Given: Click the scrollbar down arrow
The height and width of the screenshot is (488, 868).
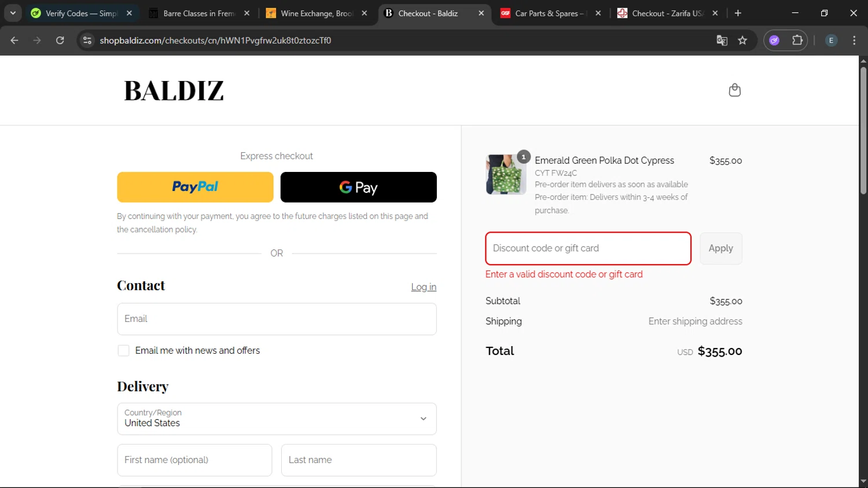Looking at the screenshot, I should tap(863, 482).
